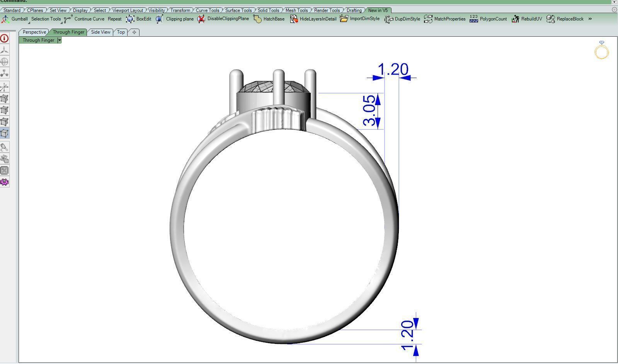Open the Curve Tools tab
The width and height of the screenshot is (618, 364).
(208, 10)
